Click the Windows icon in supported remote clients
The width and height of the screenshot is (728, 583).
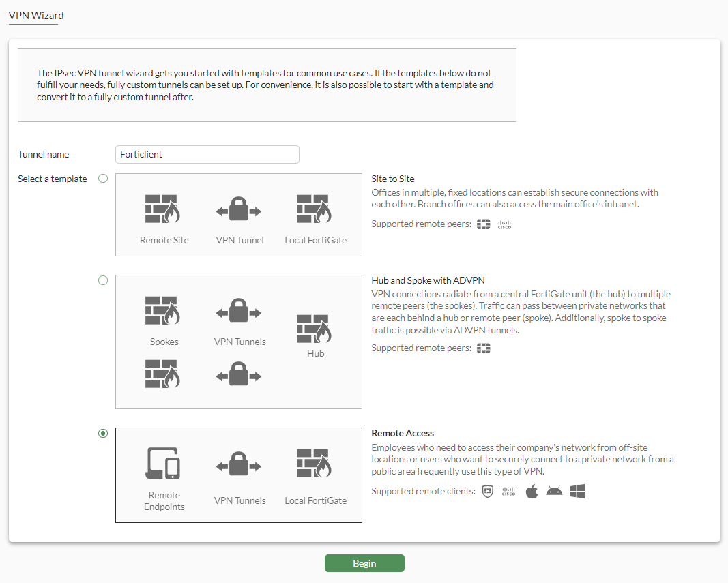point(577,490)
